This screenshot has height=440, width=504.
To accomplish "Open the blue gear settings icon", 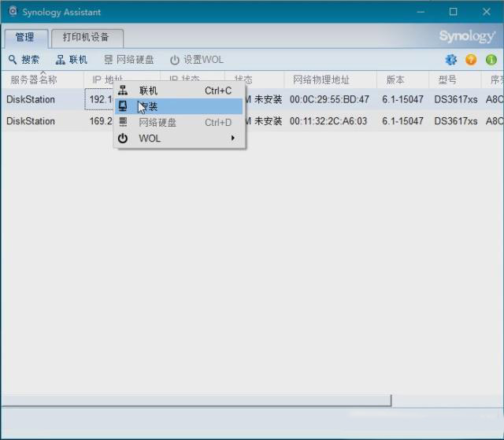I will (451, 60).
